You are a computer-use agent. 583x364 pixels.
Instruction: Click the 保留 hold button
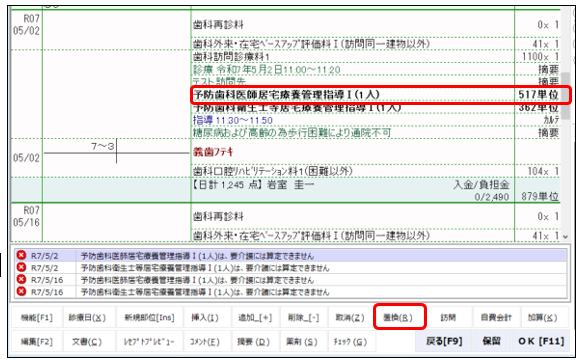492,341
